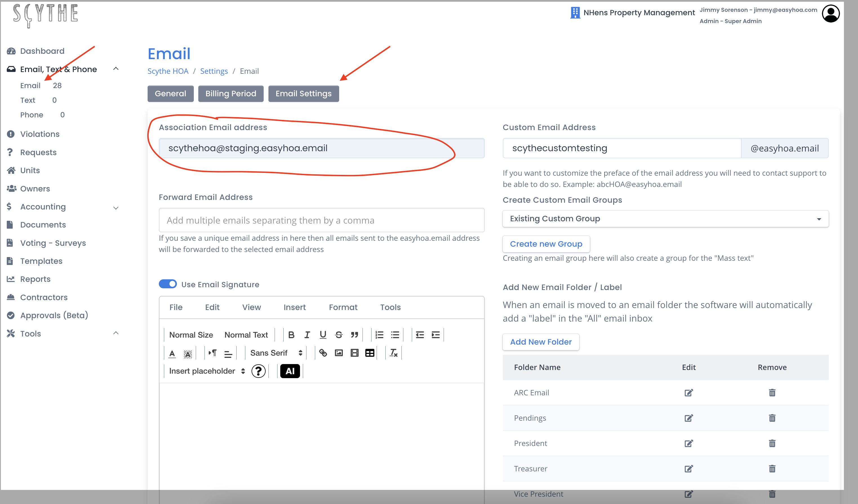Remove the Pendings folder
The image size is (858, 504).
click(x=772, y=418)
